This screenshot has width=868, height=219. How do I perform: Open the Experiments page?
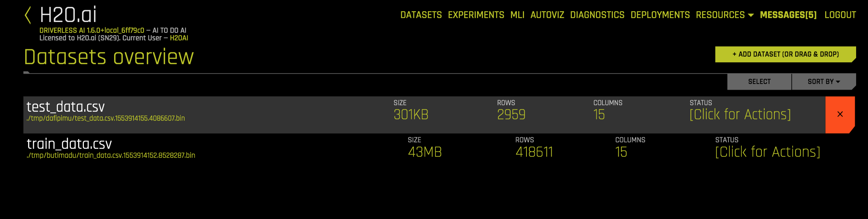click(x=476, y=15)
